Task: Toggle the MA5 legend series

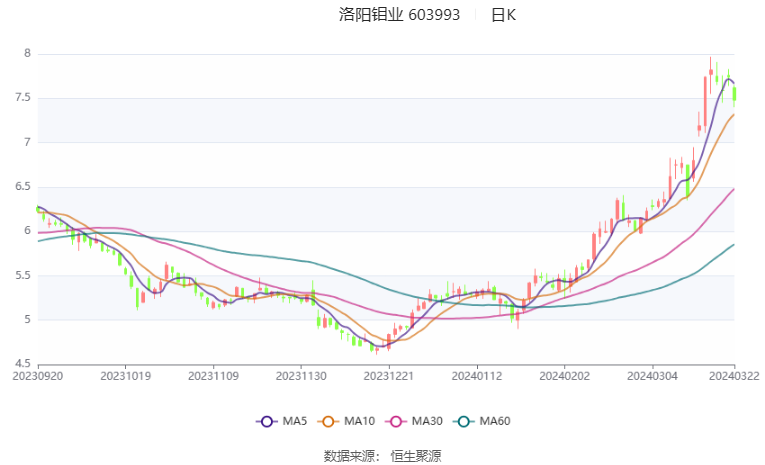Action: [x=282, y=421]
